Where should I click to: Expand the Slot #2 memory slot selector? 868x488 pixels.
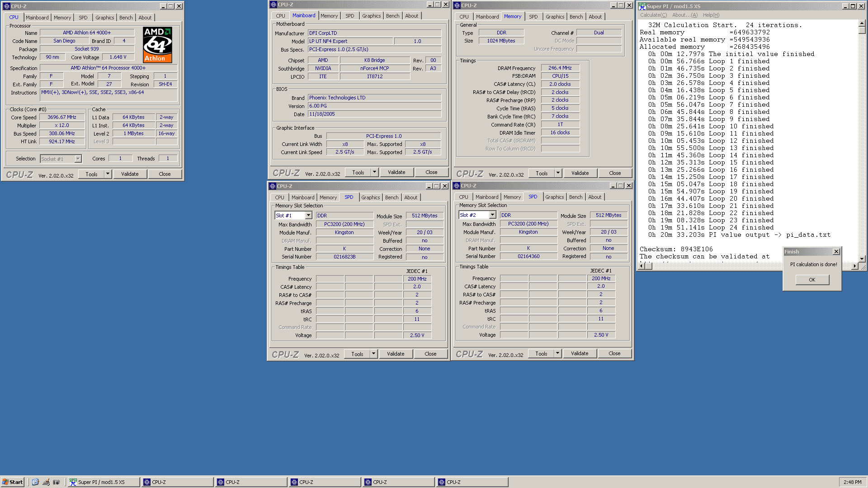click(x=492, y=215)
